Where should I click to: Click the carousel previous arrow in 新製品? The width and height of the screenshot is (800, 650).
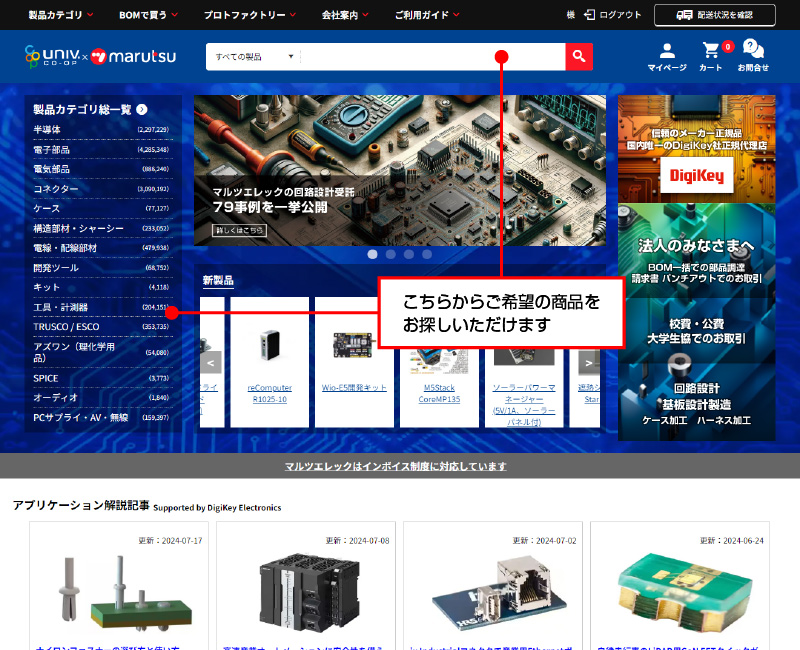[211, 363]
